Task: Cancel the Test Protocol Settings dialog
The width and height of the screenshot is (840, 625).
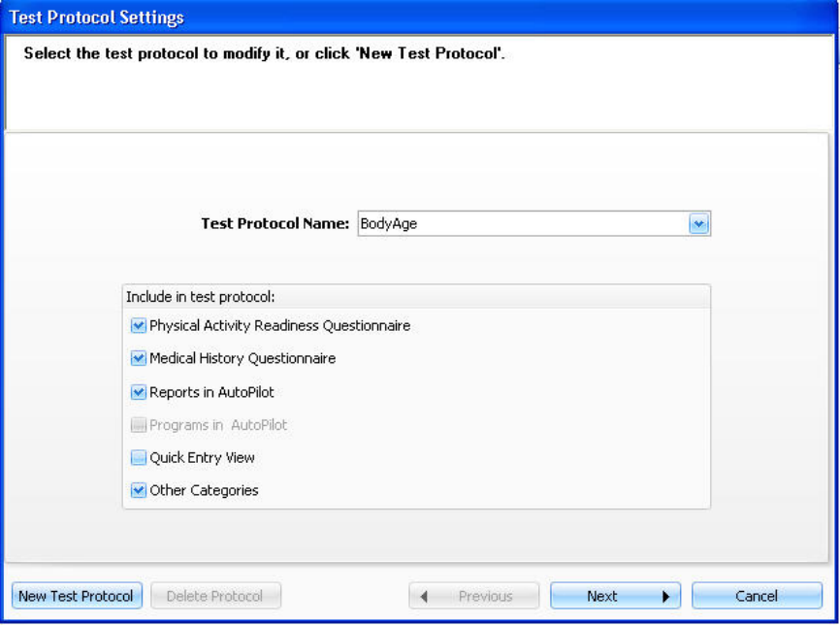Action: point(757,596)
